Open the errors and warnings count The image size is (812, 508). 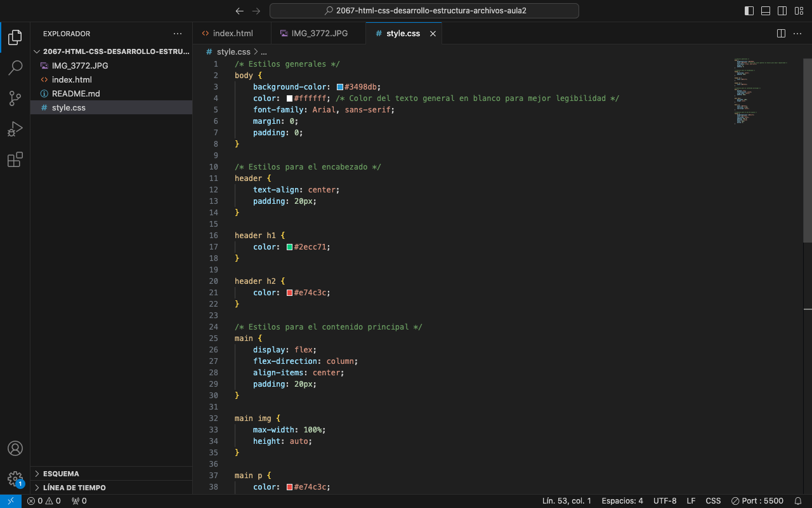(x=44, y=501)
